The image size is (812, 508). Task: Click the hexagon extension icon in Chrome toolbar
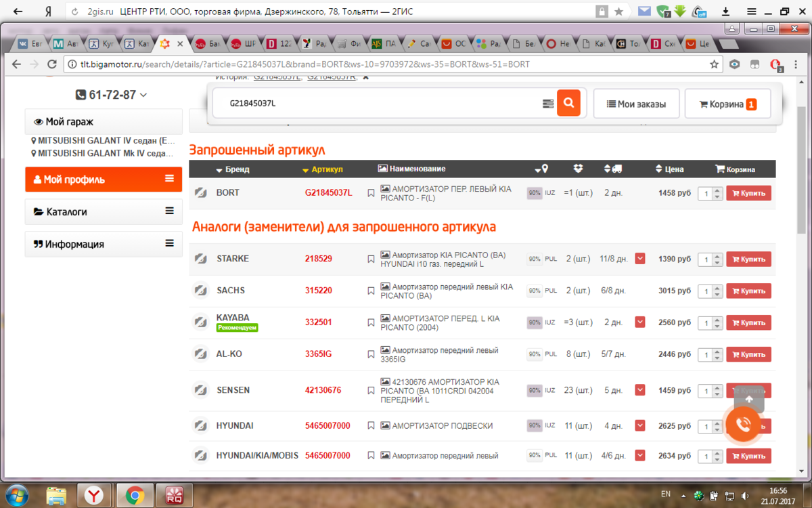[735, 64]
